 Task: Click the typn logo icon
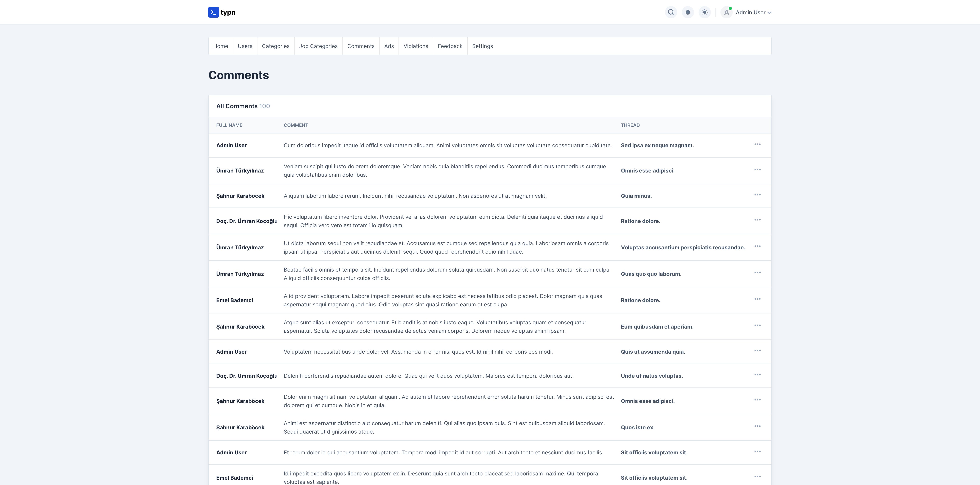click(213, 13)
